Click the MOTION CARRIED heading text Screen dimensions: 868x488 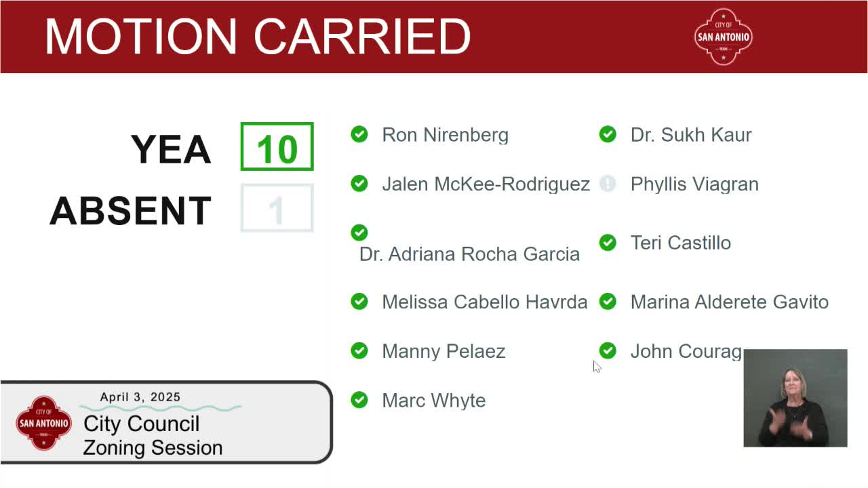click(x=258, y=37)
